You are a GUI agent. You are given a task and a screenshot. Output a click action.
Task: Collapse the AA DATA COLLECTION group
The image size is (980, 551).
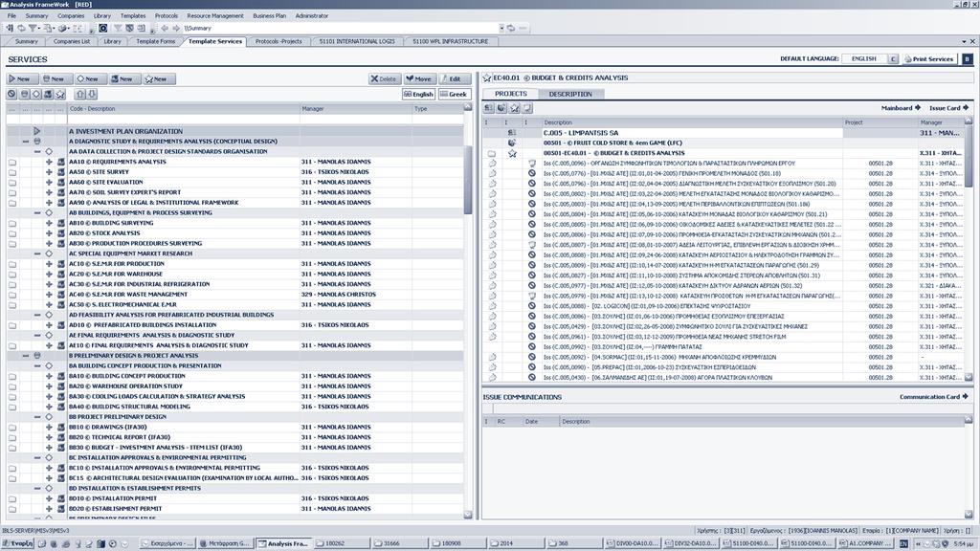coord(37,152)
